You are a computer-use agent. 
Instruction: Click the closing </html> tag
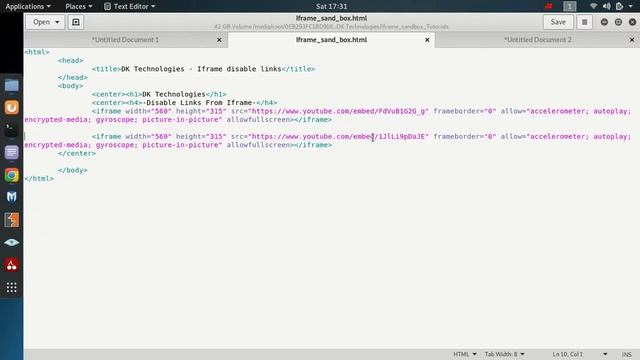click(x=39, y=179)
